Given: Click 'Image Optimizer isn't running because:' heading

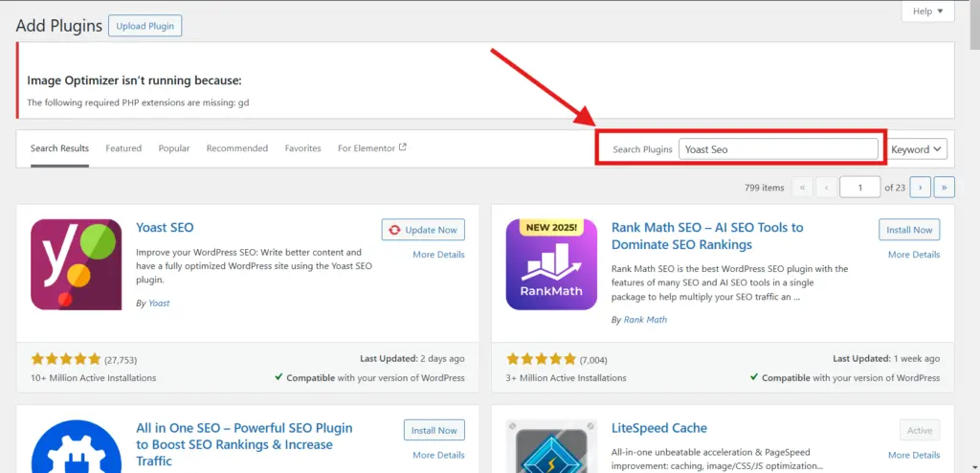Looking at the screenshot, I should [134, 80].
